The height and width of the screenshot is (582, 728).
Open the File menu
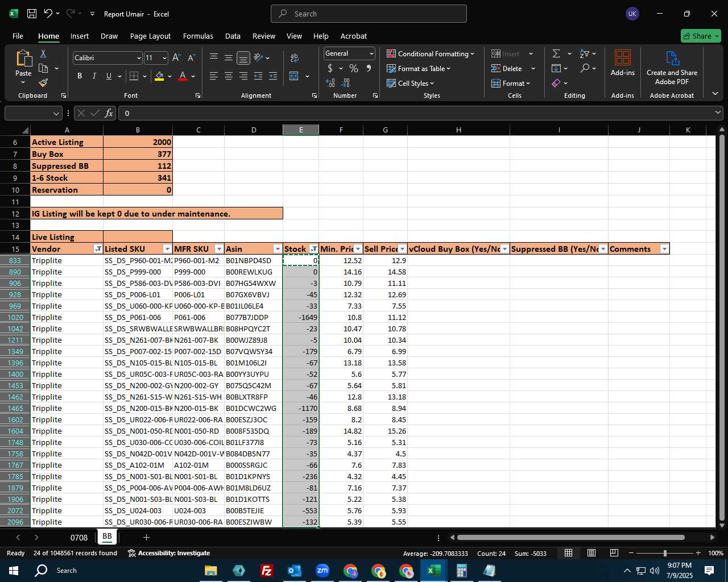pyautogui.click(x=18, y=36)
